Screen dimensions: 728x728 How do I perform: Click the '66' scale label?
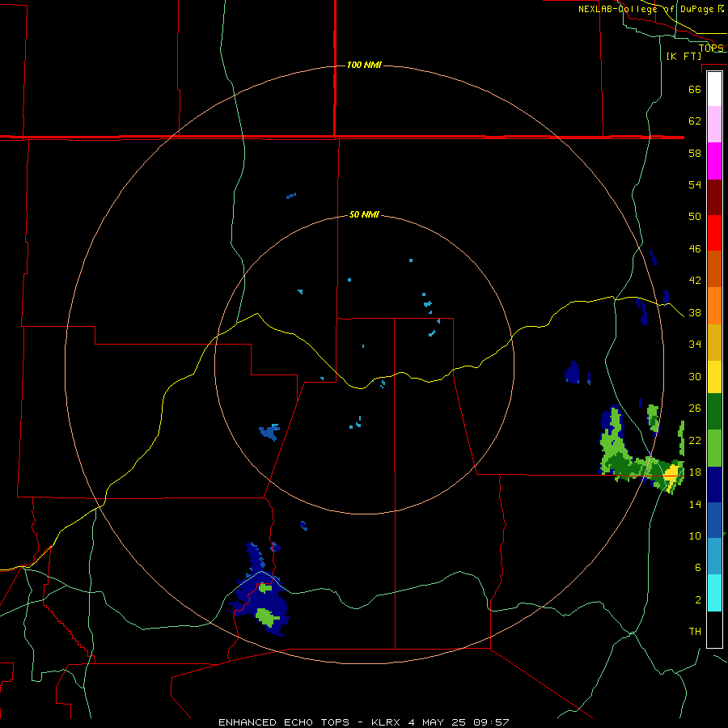695,89
